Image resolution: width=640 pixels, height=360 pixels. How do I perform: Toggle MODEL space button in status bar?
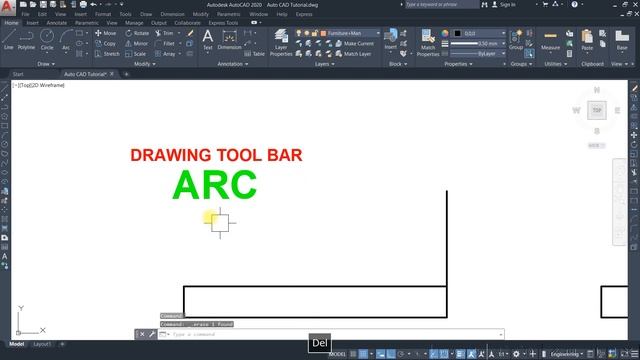(x=337, y=354)
